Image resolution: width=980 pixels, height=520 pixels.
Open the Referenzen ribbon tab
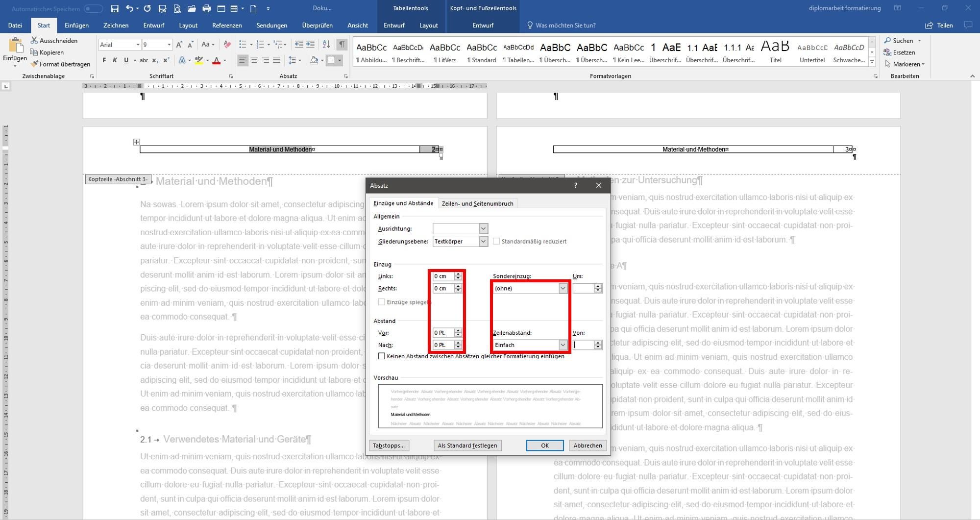pos(227,25)
